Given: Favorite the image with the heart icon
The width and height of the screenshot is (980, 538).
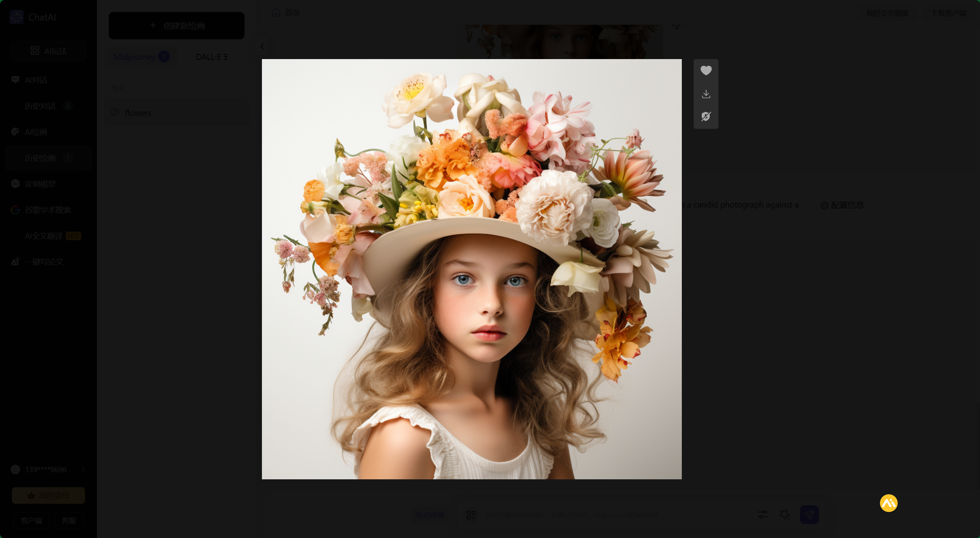Looking at the screenshot, I should tap(706, 70).
